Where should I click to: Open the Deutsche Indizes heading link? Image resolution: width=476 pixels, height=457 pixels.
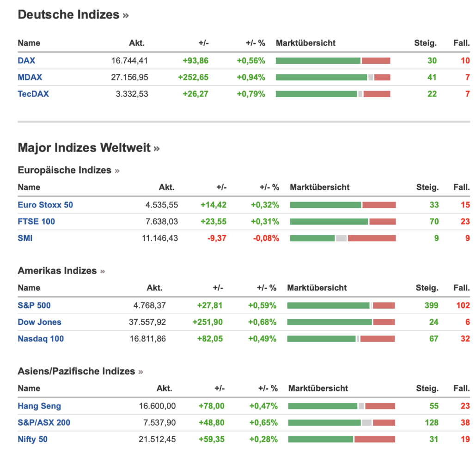(x=73, y=15)
